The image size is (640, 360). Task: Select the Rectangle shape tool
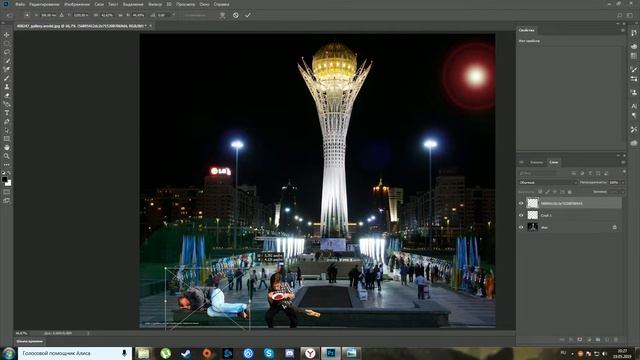[7, 139]
